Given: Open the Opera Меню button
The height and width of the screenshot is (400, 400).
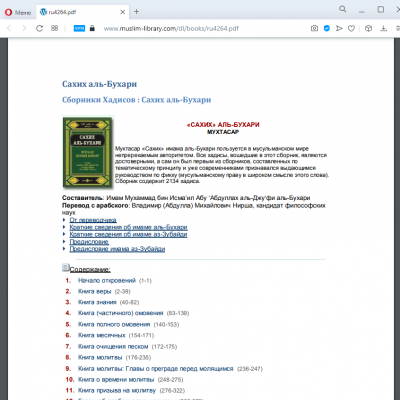Looking at the screenshot, I should [18, 12].
